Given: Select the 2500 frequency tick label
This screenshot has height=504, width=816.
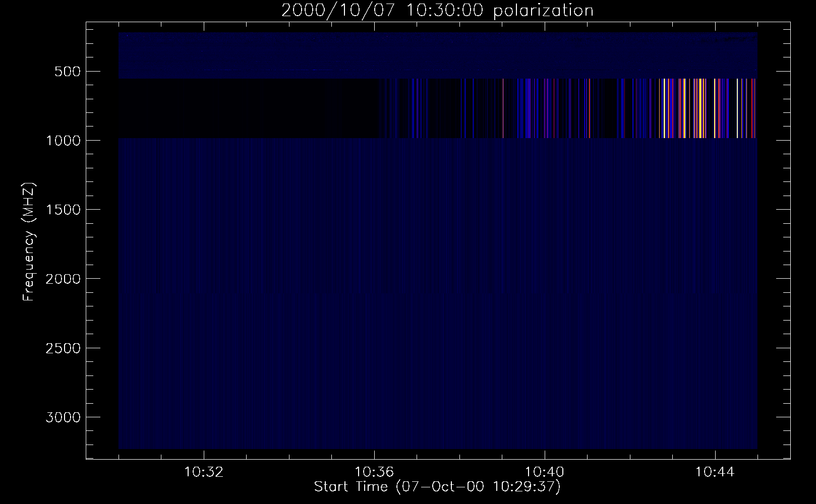Looking at the screenshot, I should (x=63, y=348).
